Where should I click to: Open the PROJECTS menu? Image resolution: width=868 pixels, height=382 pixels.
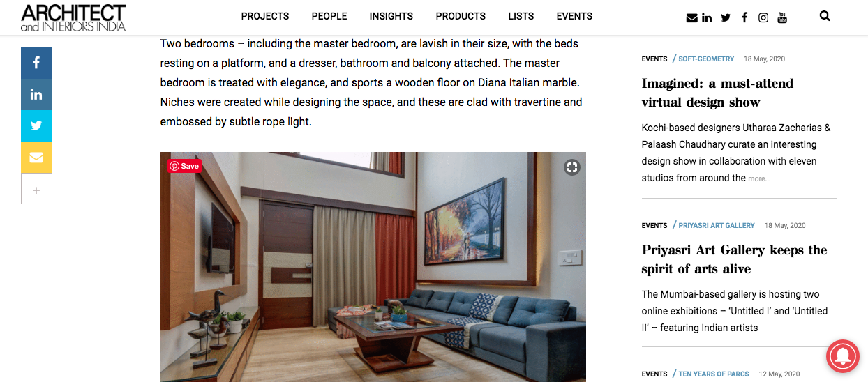(265, 16)
